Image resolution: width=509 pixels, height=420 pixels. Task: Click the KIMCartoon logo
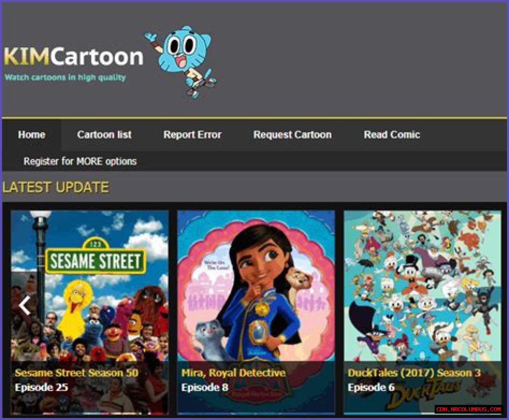[74, 56]
